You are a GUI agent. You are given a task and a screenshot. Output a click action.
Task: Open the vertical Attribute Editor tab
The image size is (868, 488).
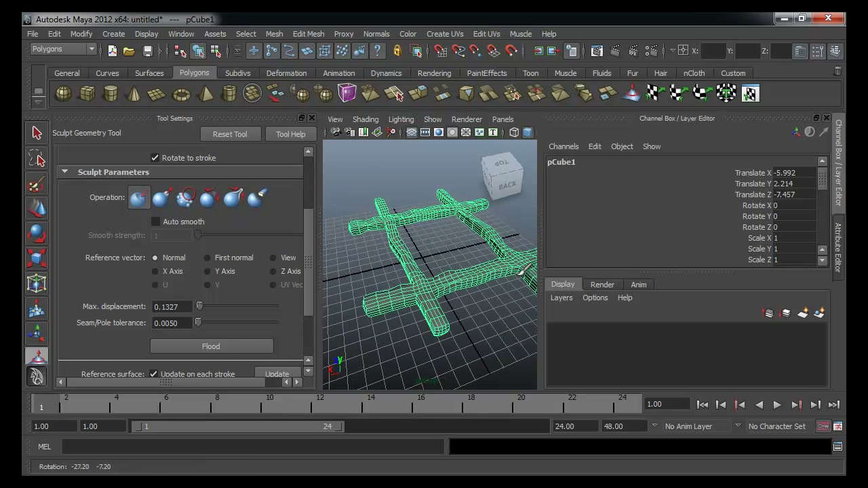[838, 247]
